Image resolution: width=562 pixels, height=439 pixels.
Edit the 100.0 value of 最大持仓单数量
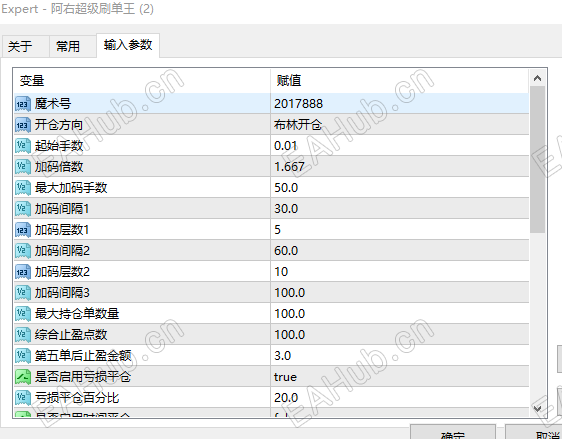tap(400, 314)
